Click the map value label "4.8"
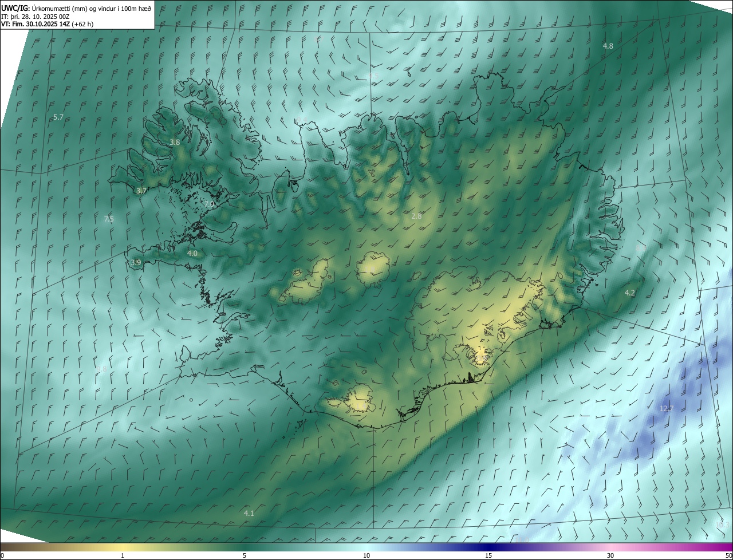Screen dimensions: 733x560 tap(608, 46)
